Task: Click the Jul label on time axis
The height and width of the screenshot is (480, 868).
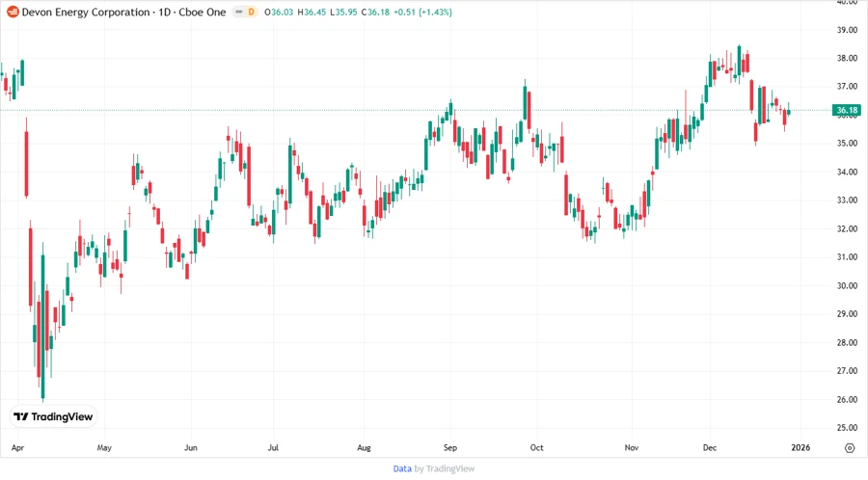Action: coord(273,448)
